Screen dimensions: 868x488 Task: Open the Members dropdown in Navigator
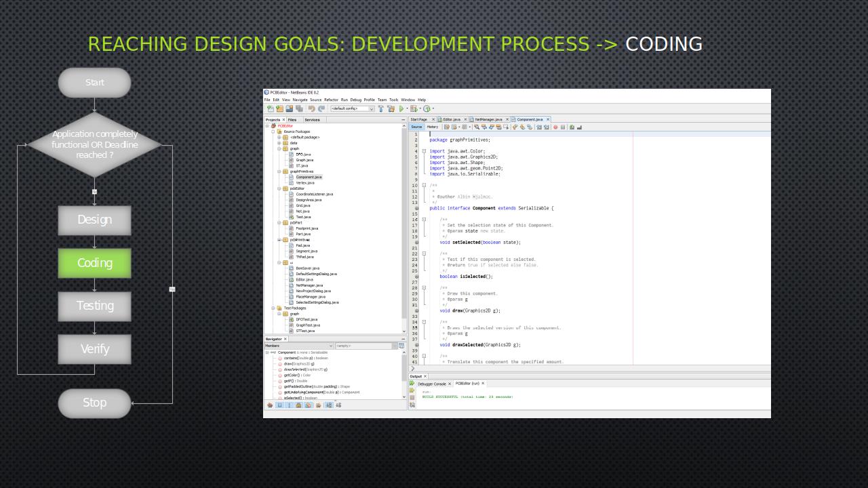click(x=298, y=346)
